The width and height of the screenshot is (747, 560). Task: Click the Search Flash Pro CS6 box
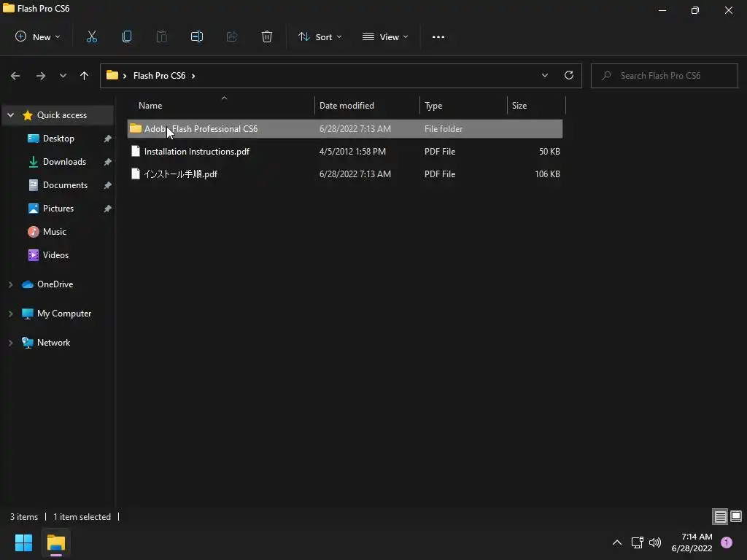click(664, 75)
